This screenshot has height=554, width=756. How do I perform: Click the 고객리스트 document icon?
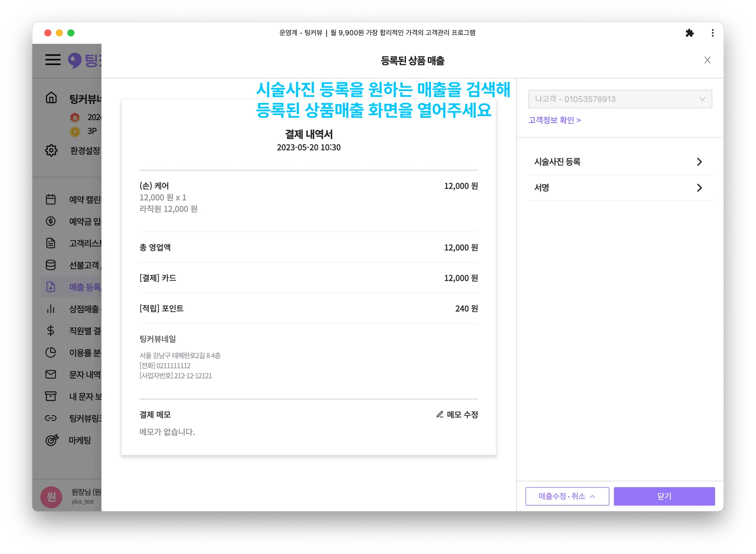[51, 243]
